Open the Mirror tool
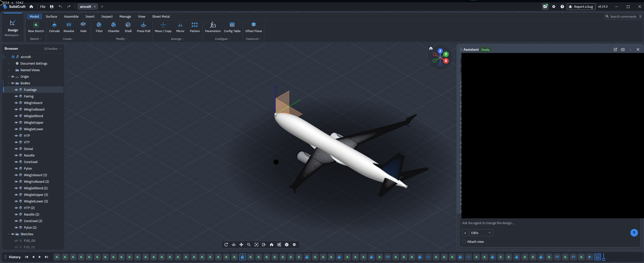The image size is (644, 263). point(180,27)
